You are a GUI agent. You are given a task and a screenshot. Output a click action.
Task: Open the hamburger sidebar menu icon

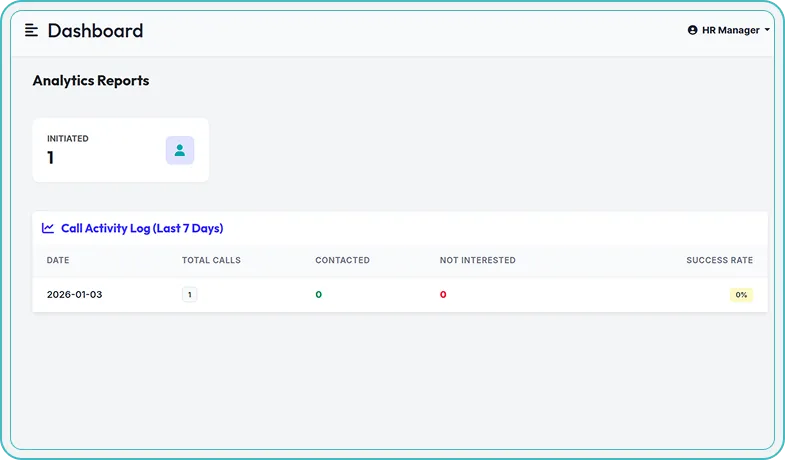(31, 31)
